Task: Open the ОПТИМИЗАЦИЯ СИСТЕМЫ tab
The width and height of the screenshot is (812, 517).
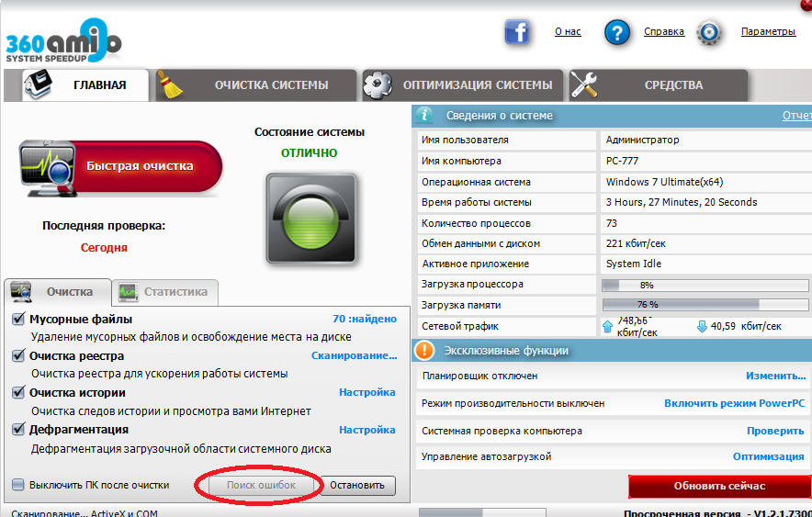Action: [x=462, y=84]
